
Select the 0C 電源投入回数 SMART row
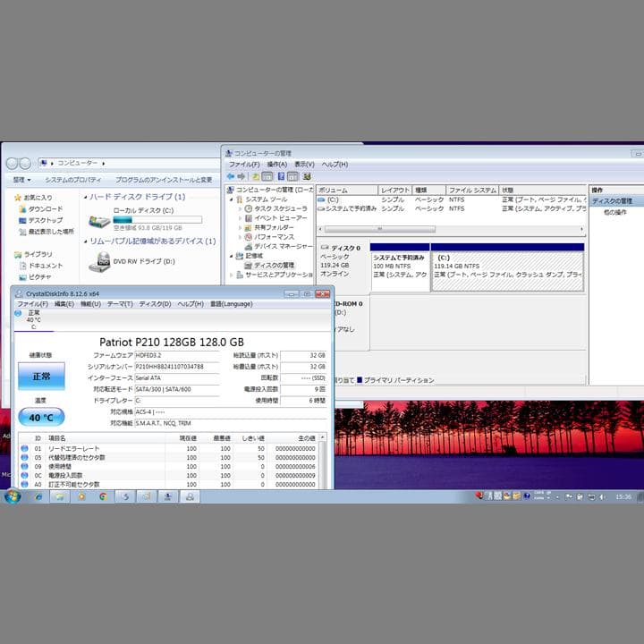168,475
